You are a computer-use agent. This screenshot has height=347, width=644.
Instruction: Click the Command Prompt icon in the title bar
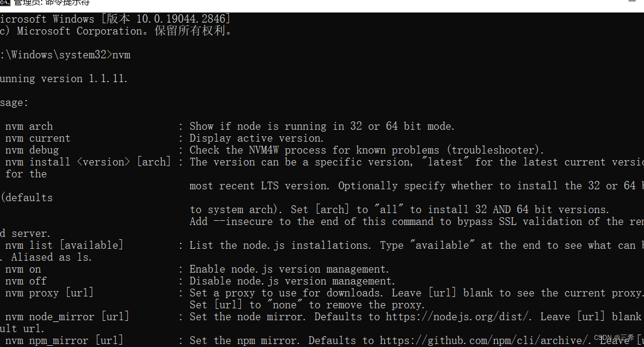(x=6, y=3)
